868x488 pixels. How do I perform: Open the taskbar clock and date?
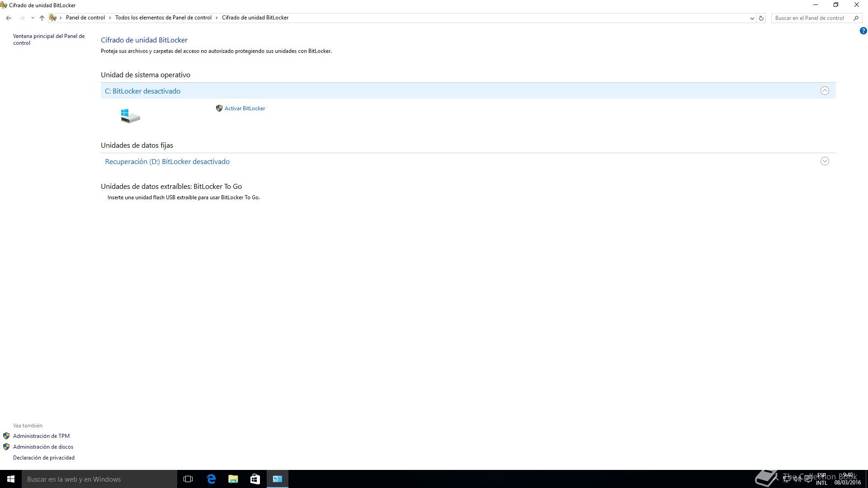click(848, 479)
